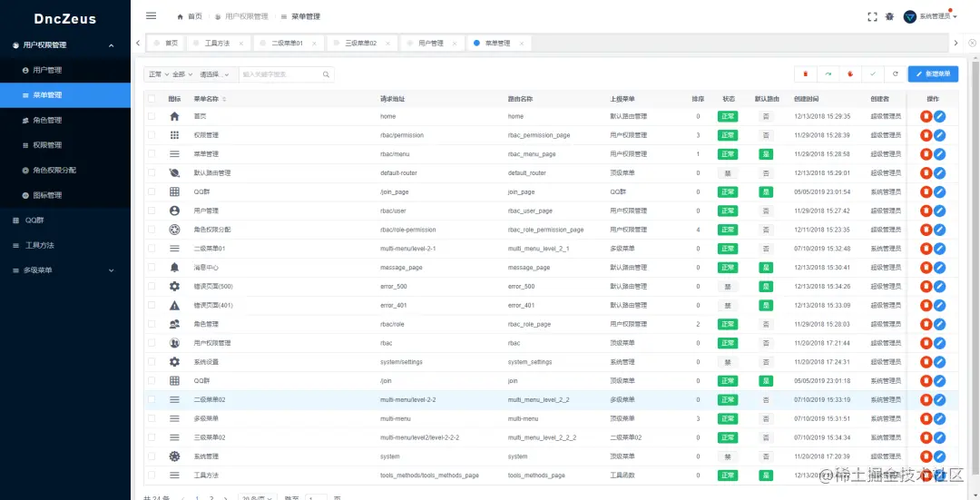Click the home icon in the 首页 row
The image size is (980, 500).
pyautogui.click(x=174, y=116)
